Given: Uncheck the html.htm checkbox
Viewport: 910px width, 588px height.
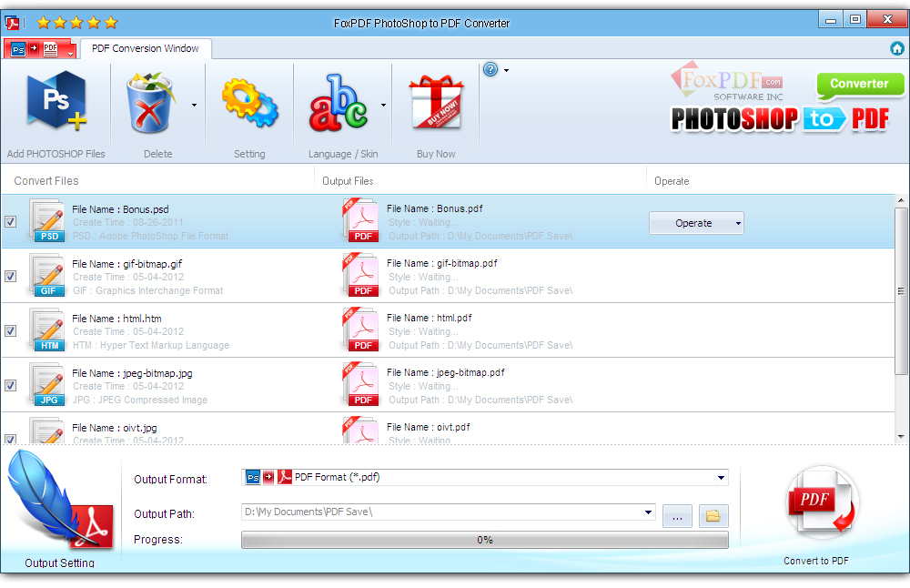Looking at the screenshot, I should tap(10, 330).
